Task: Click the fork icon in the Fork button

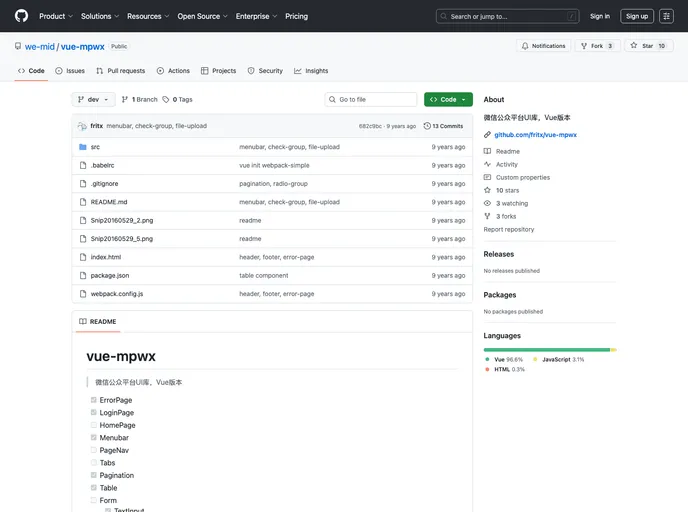Action: click(584, 46)
